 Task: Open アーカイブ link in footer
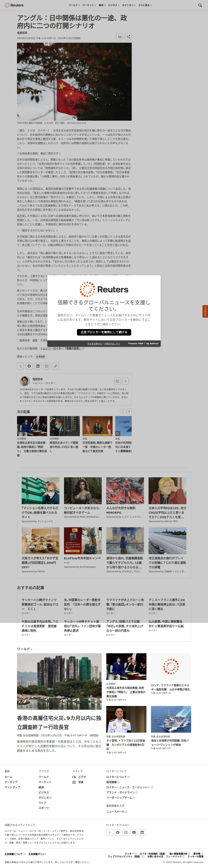pyautogui.click(x=11, y=782)
